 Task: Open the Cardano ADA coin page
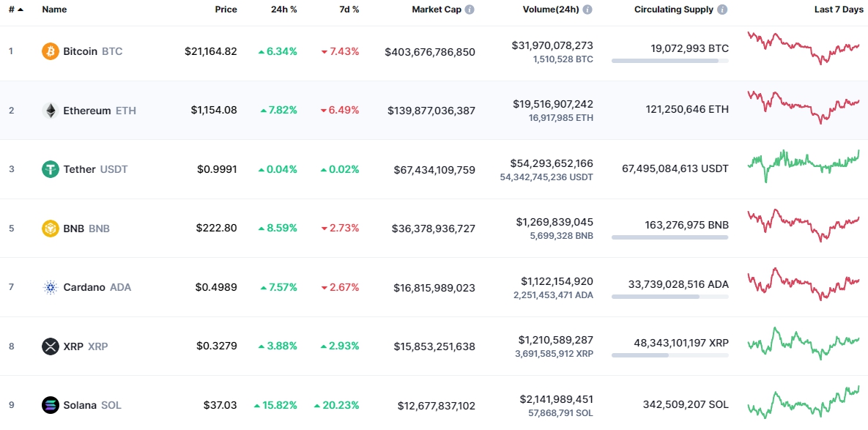97,287
